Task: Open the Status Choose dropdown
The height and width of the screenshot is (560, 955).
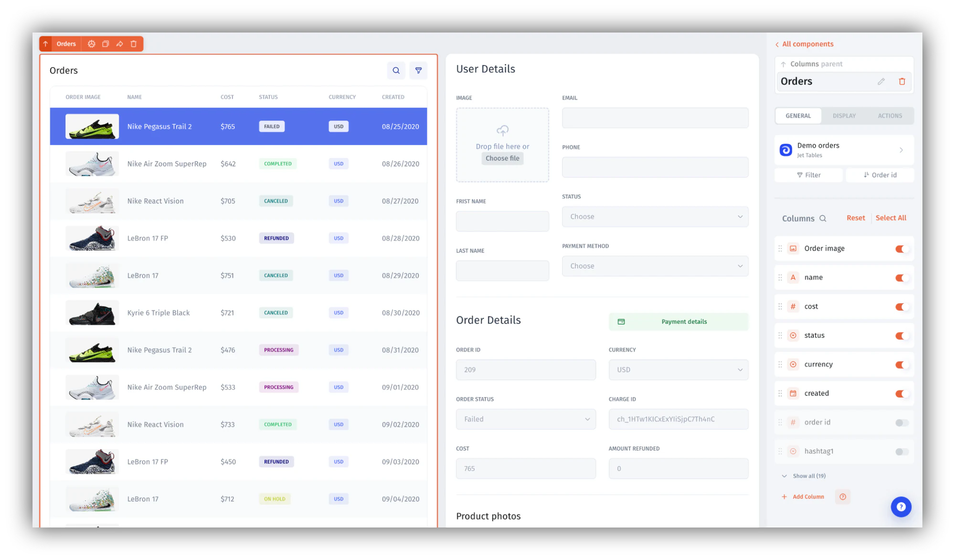Action: point(655,217)
